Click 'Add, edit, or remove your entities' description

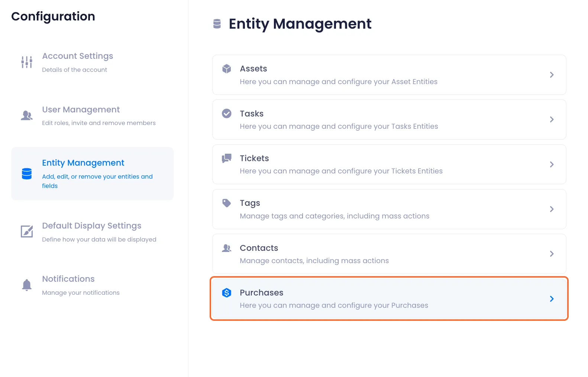click(97, 181)
